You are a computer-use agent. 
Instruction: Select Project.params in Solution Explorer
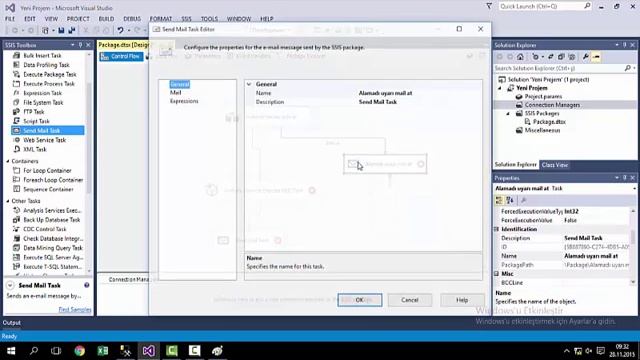[543, 97]
